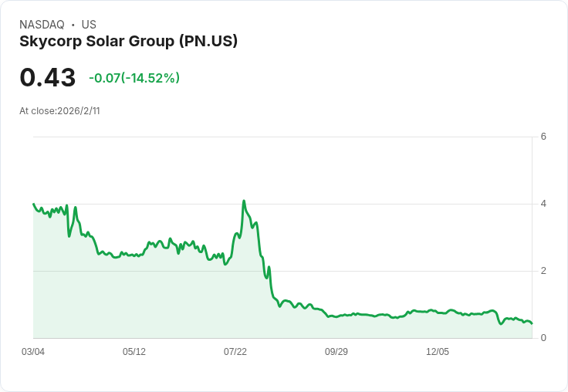
Task: Click the y-axis value 6
Action: 543,137
